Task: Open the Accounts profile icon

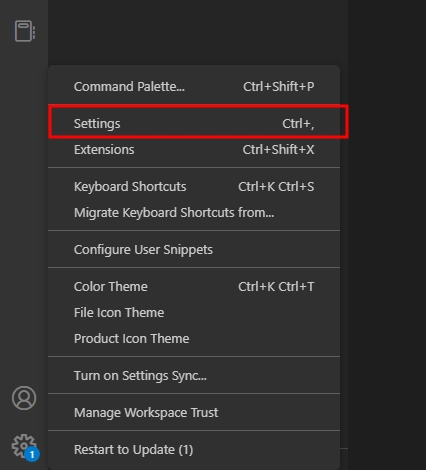Action: pyautogui.click(x=24, y=398)
